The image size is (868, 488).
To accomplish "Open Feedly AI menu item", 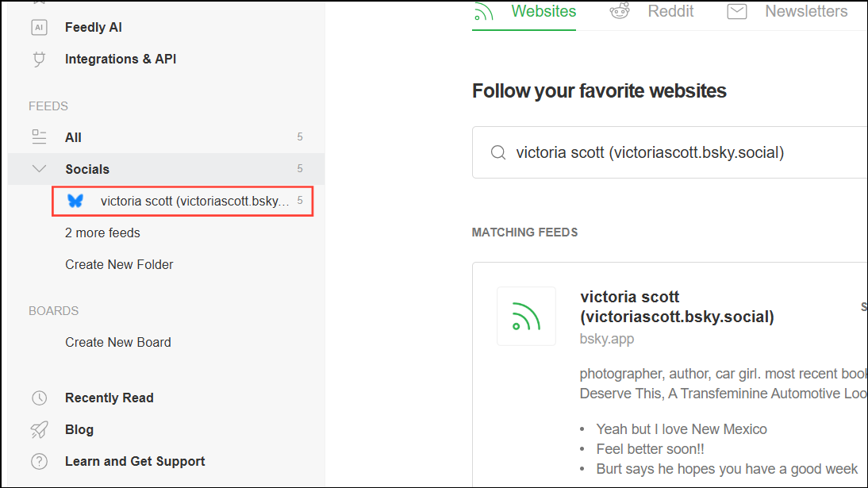I will pos(93,27).
